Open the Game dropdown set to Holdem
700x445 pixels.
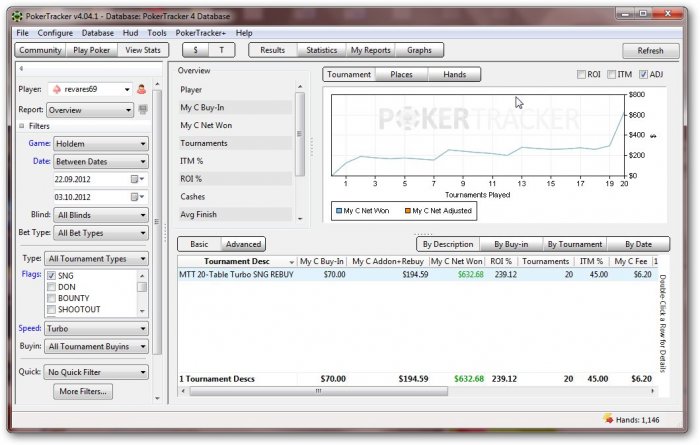(101, 144)
